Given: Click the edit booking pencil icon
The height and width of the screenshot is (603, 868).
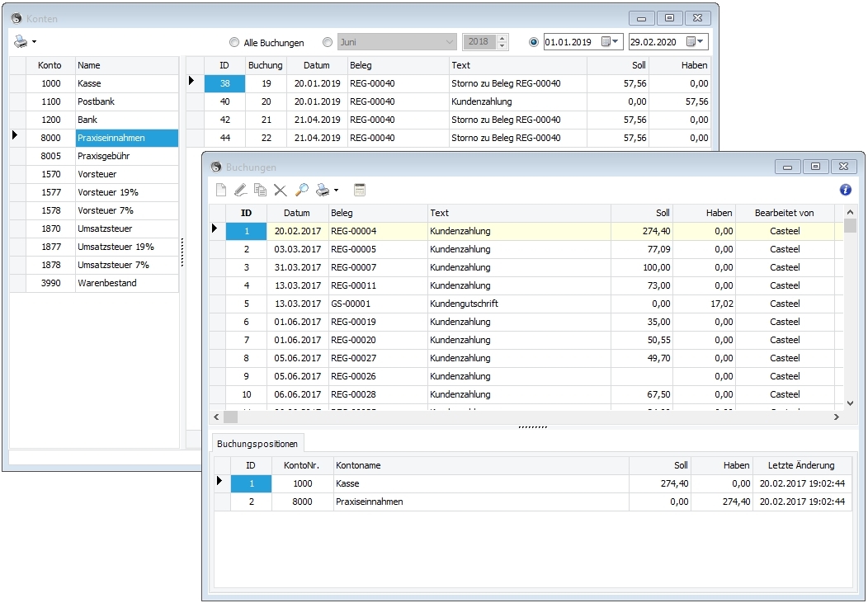Looking at the screenshot, I should (240, 190).
